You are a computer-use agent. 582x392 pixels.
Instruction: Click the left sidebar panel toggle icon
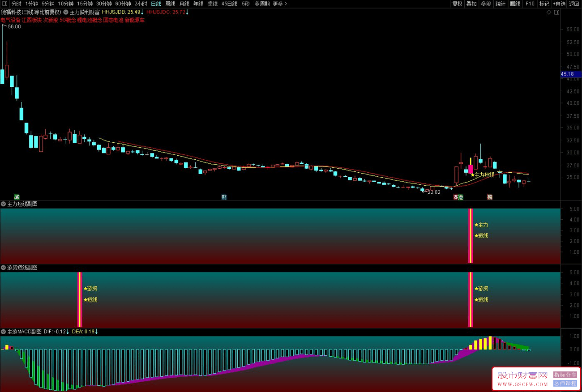point(4,4)
